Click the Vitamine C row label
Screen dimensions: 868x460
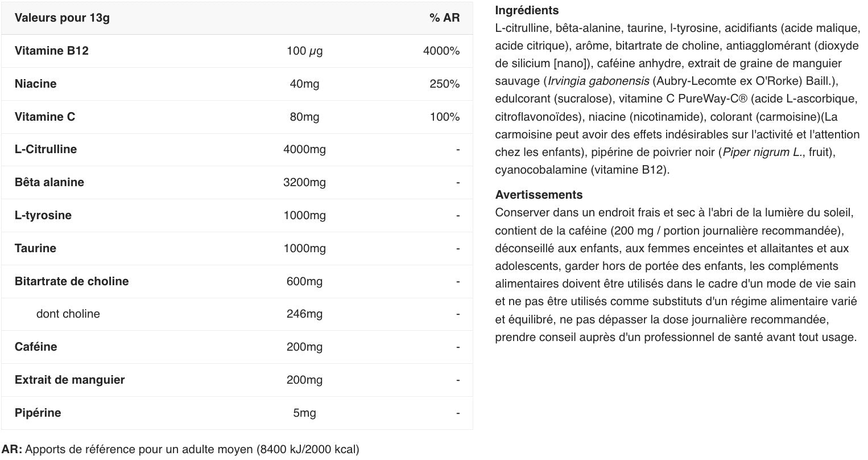coord(45,117)
